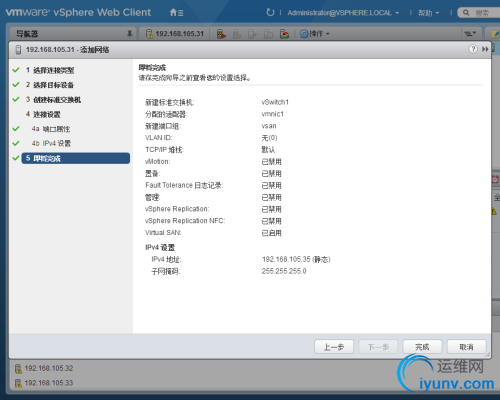Click the 下一步 next button
The image size is (500, 400).
point(378,347)
